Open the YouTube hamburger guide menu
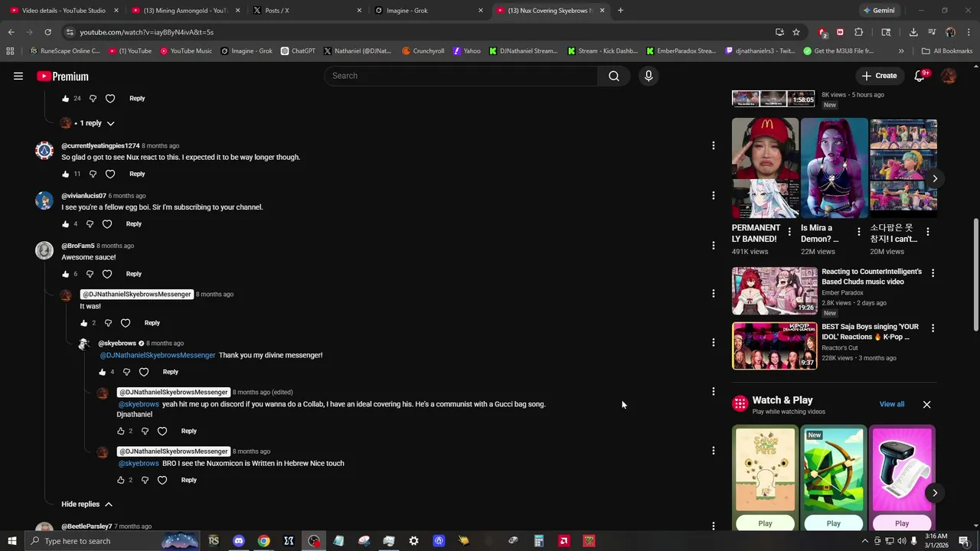This screenshot has height=551, width=980. 18,76
